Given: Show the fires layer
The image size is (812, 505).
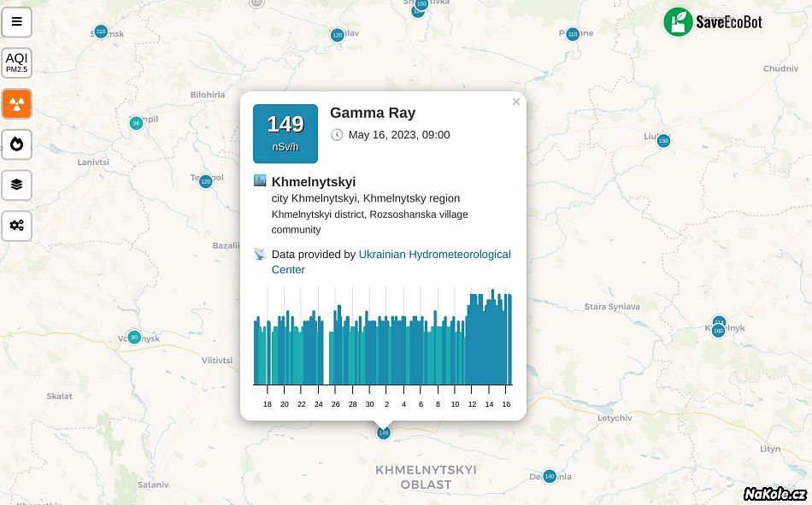Looking at the screenshot, I should click(x=16, y=144).
